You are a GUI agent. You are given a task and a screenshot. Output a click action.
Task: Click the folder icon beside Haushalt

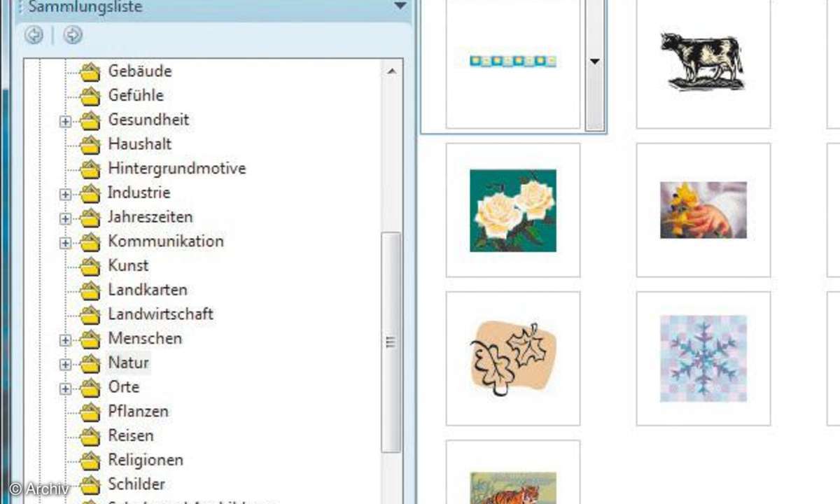pyautogui.click(x=90, y=145)
